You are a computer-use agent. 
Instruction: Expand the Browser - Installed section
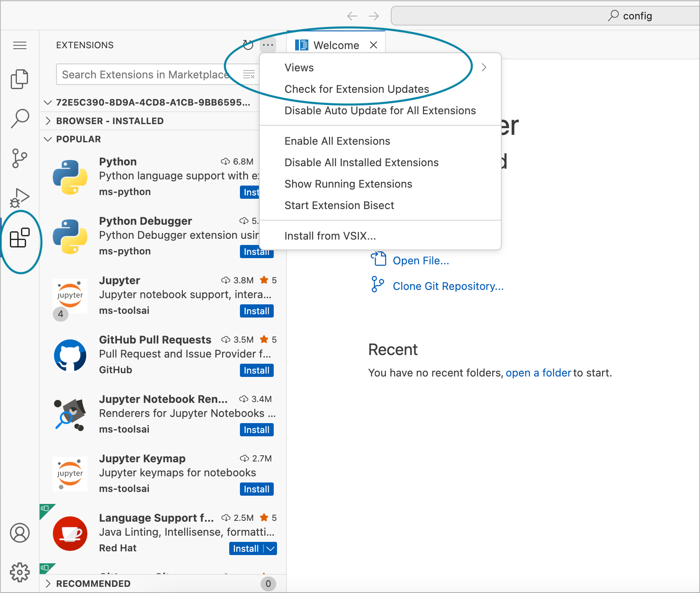[x=48, y=121]
